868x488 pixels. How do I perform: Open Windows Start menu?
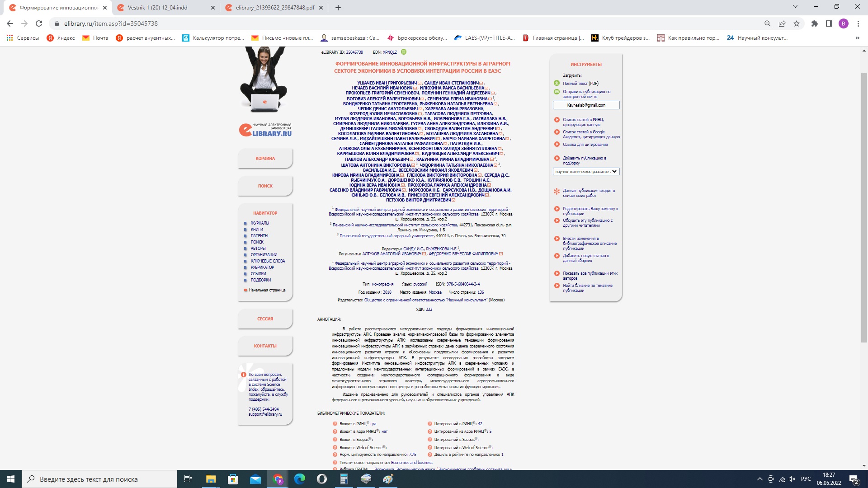(x=11, y=479)
